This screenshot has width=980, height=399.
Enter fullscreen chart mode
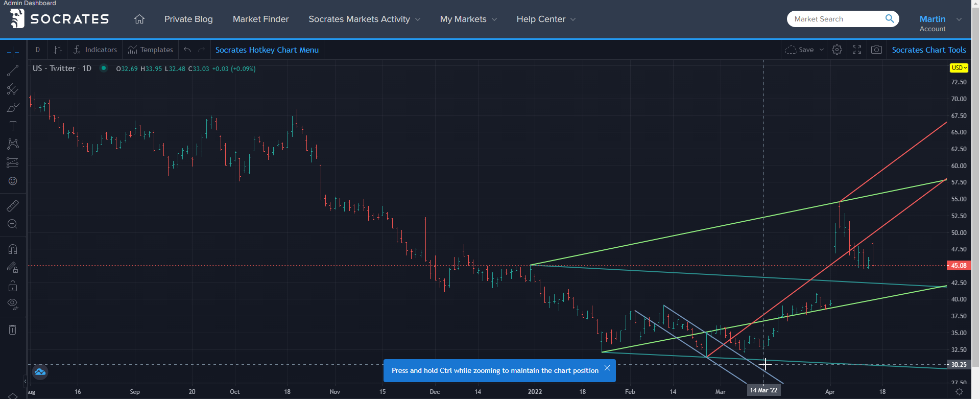click(857, 50)
